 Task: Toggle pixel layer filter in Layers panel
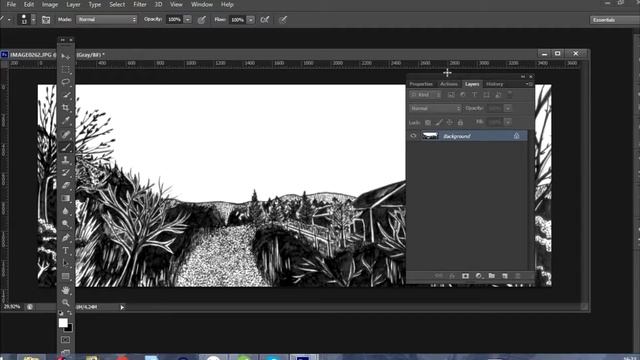click(451, 95)
